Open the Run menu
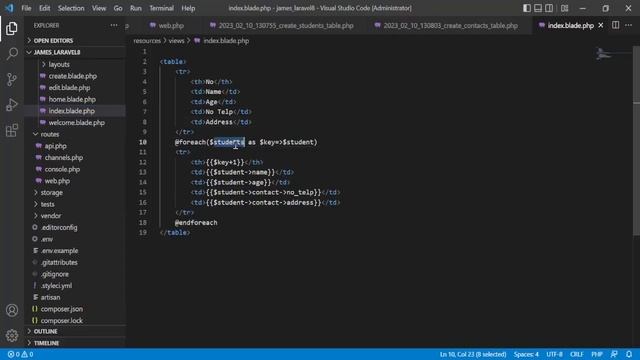The height and width of the screenshot is (360, 640). coord(136,8)
